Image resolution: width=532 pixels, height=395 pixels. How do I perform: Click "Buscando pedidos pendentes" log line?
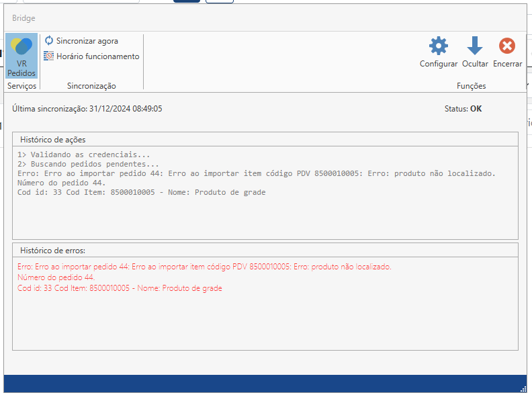tap(89, 164)
